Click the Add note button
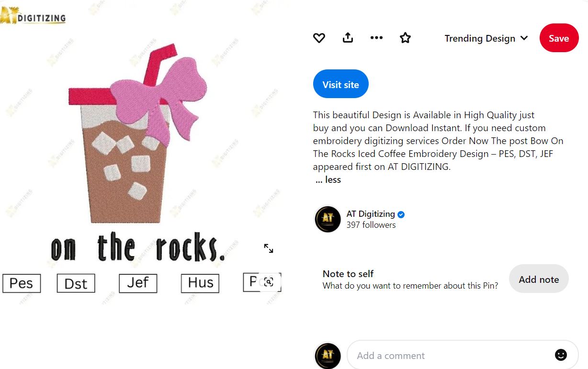The image size is (588, 369). pyautogui.click(x=539, y=279)
